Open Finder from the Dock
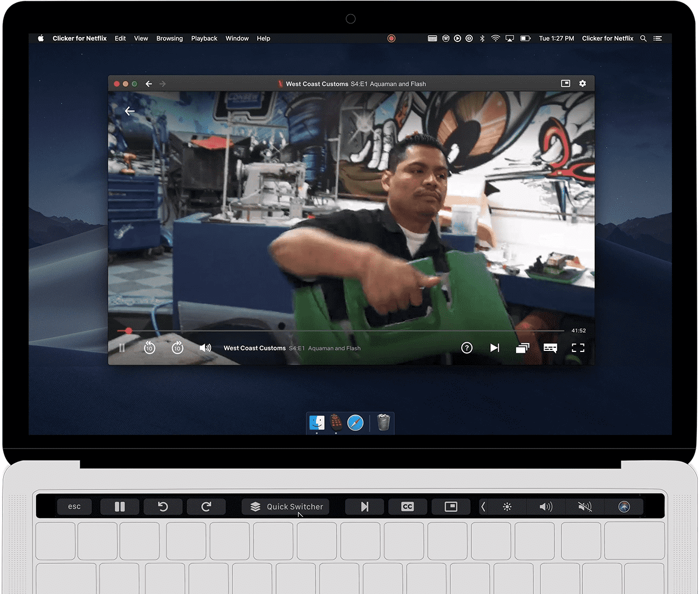The width and height of the screenshot is (700, 594). (317, 423)
